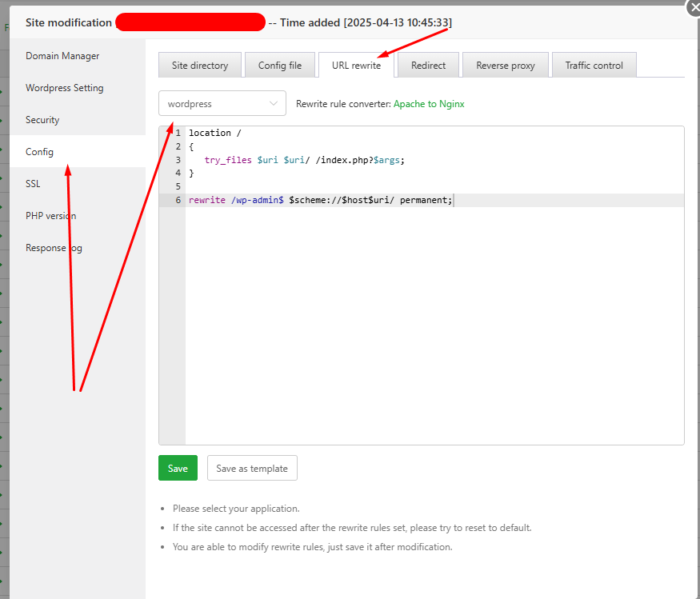Go to the Security section

coord(42,120)
